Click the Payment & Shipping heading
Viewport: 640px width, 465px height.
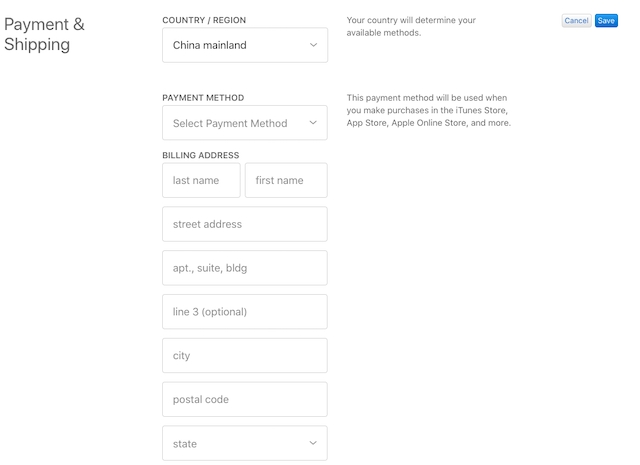45,34
